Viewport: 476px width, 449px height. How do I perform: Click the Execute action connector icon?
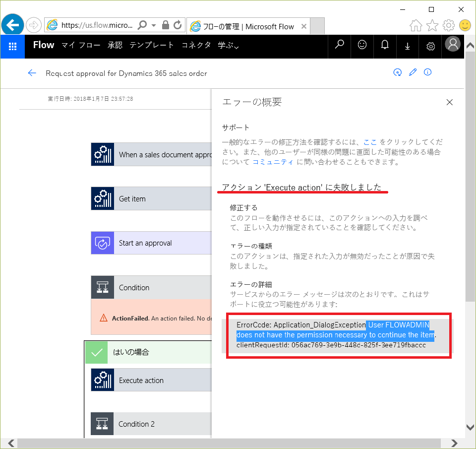point(103,380)
